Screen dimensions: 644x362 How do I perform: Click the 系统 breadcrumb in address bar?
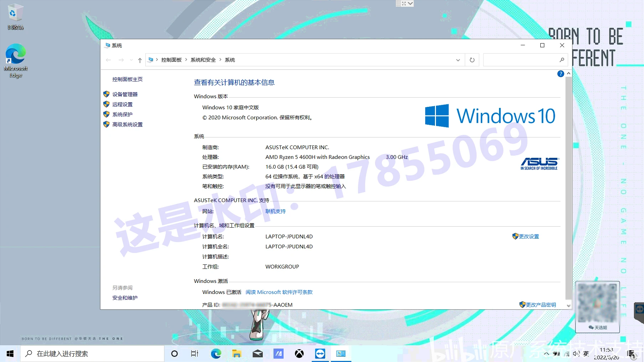[x=230, y=60]
